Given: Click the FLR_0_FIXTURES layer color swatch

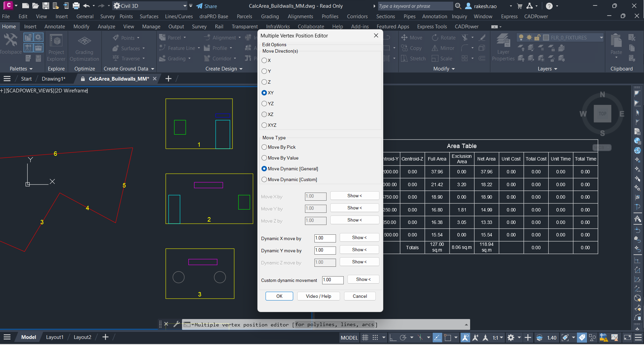Looking at the screenshot, I should pyautogui.click(x=546, y=37).
